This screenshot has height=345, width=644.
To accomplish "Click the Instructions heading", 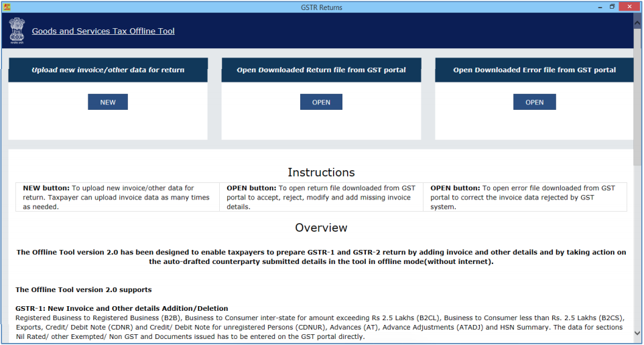I will pos(321,172).
